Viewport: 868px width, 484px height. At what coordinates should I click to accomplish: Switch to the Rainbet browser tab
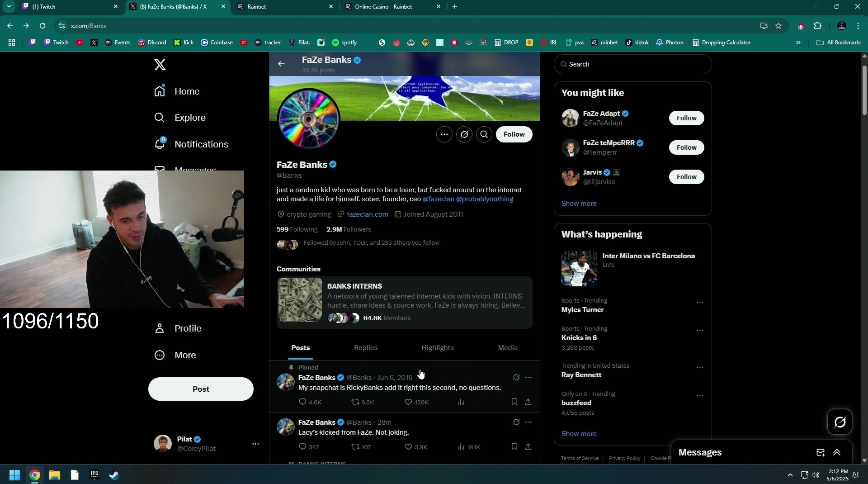tap(285, 7)
